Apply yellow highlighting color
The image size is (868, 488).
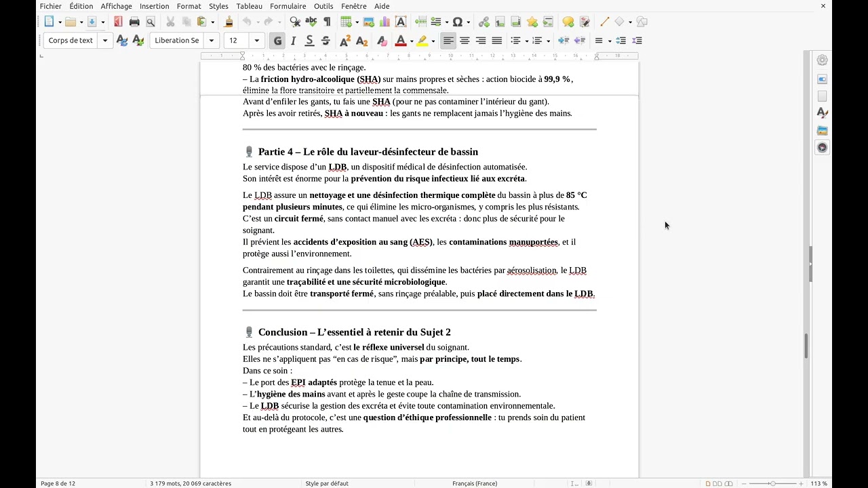point(422,41)
